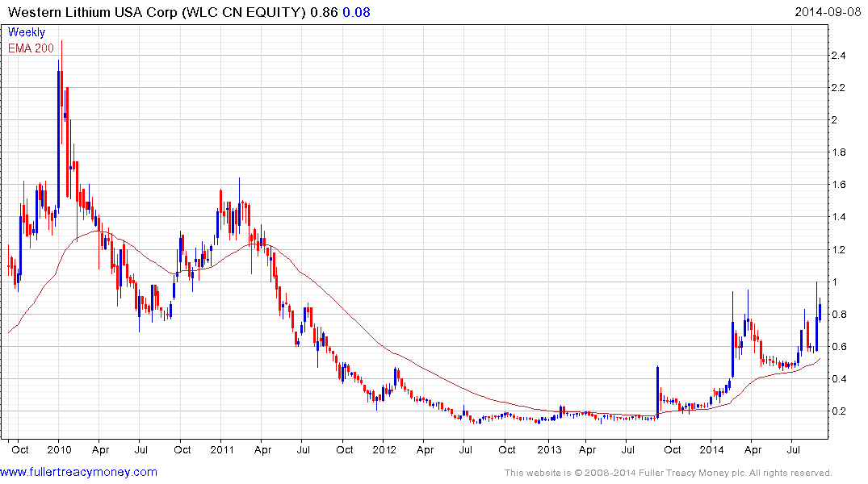Click the price change value 0.08
The width and height of the screenshot is (868, 484).
357,12
